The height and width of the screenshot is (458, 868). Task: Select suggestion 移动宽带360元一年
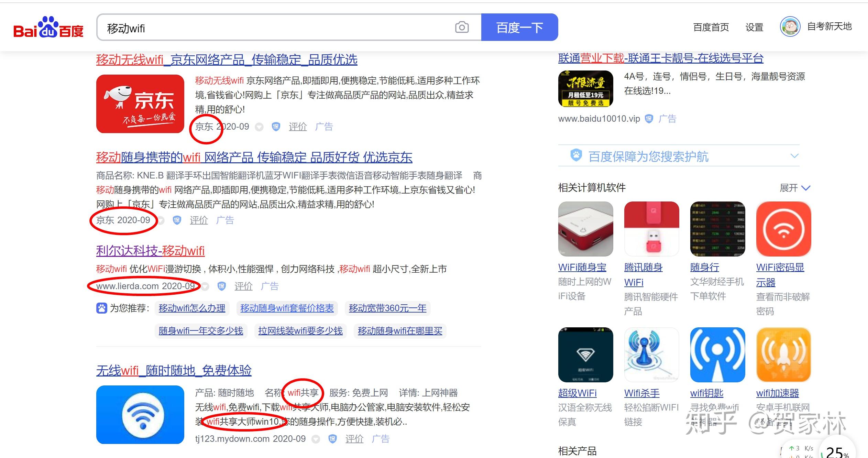point(387,308)
